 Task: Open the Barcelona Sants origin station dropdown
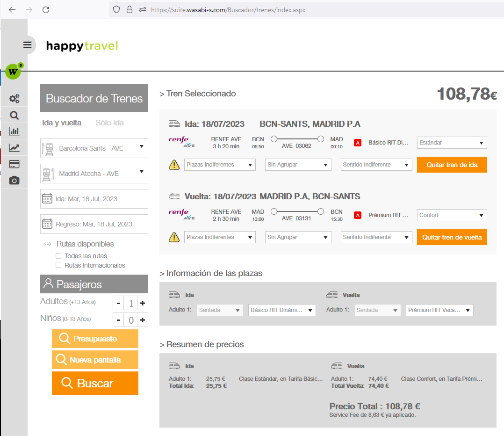tap(94, 148)
